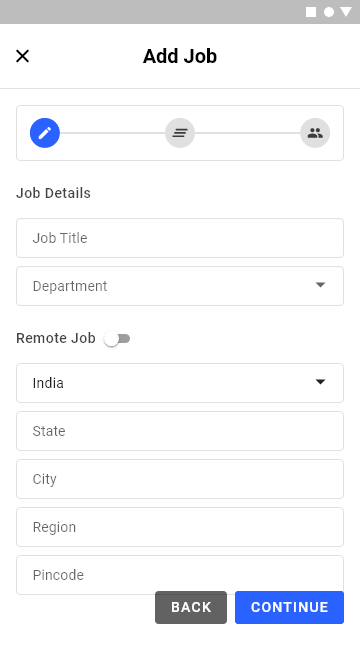The height and width of the screenshot is (672, 360).
Task: Click the progress line between first steps
Action: pos(112,133)
